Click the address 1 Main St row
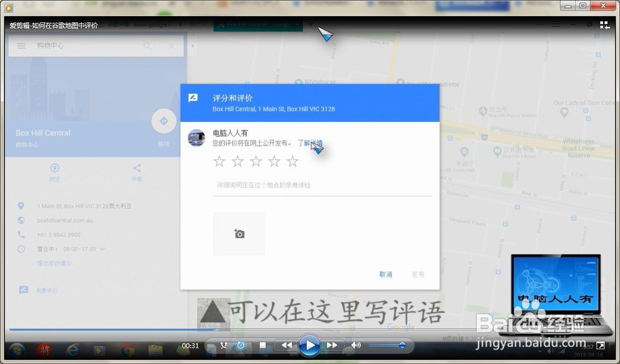 (84, 206)
